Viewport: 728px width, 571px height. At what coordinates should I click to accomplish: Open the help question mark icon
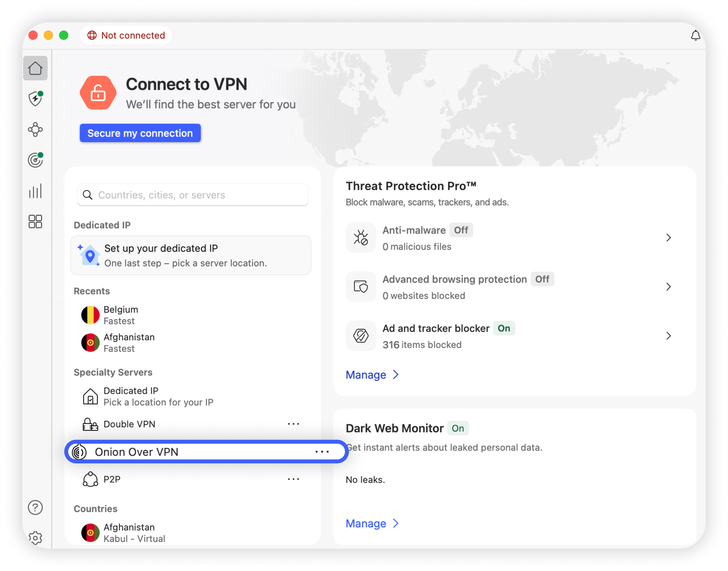pyautogui.click(x=35, y=507)
